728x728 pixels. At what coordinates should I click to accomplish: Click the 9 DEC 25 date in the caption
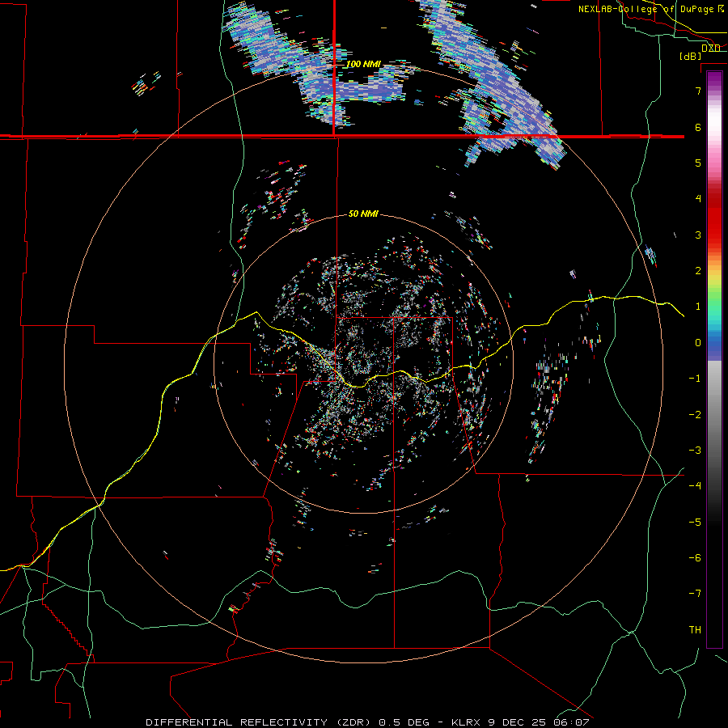pos(518,722)
